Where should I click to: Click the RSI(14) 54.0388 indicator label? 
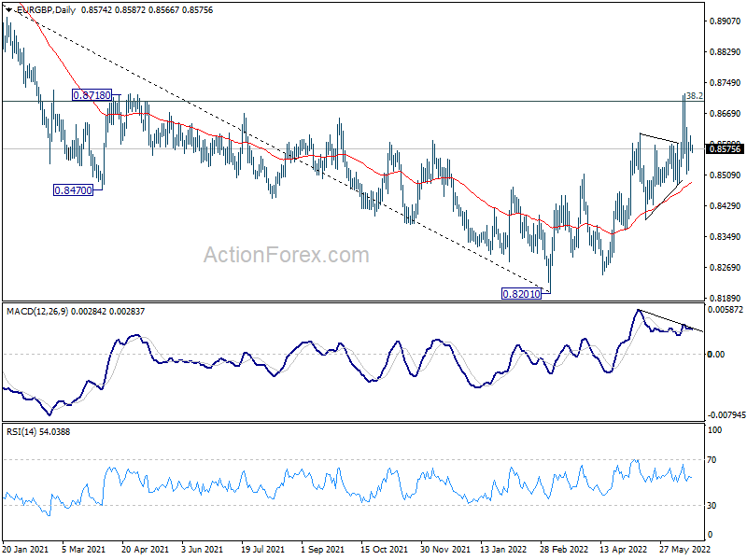[38, 432]
